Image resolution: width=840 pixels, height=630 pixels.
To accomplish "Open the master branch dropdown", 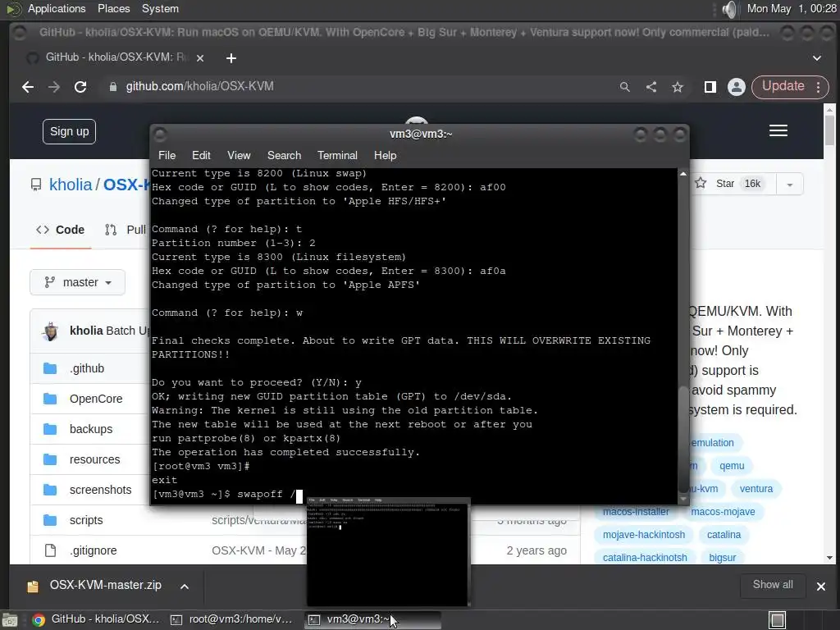I will 78,282.
